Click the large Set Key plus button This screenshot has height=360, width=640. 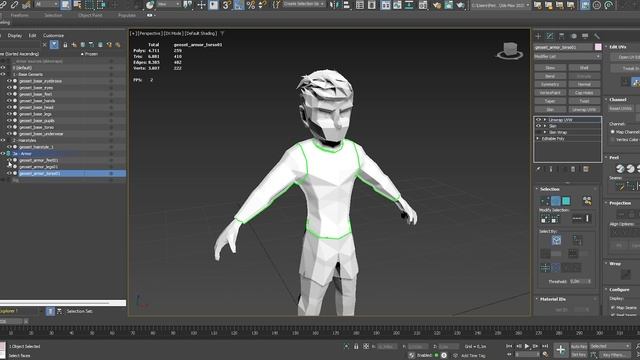click(560, 350)
